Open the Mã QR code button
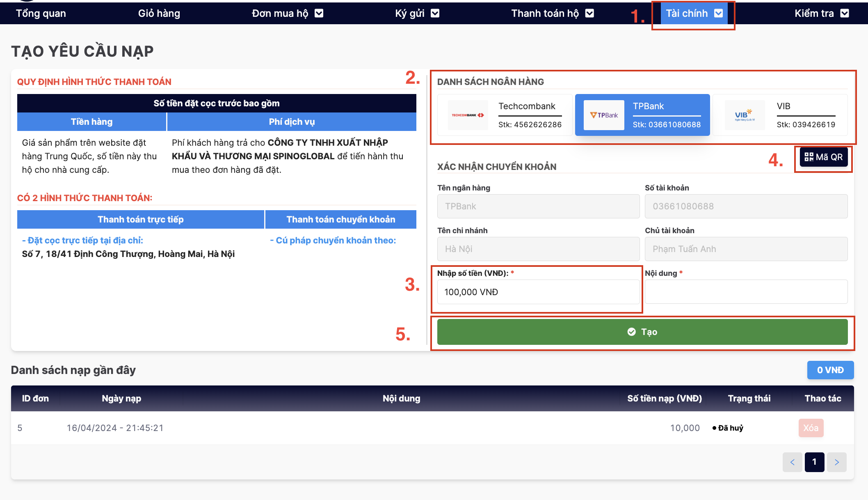Screen dimensions: 868x500 pyautogui.click(x=823, y=157)
